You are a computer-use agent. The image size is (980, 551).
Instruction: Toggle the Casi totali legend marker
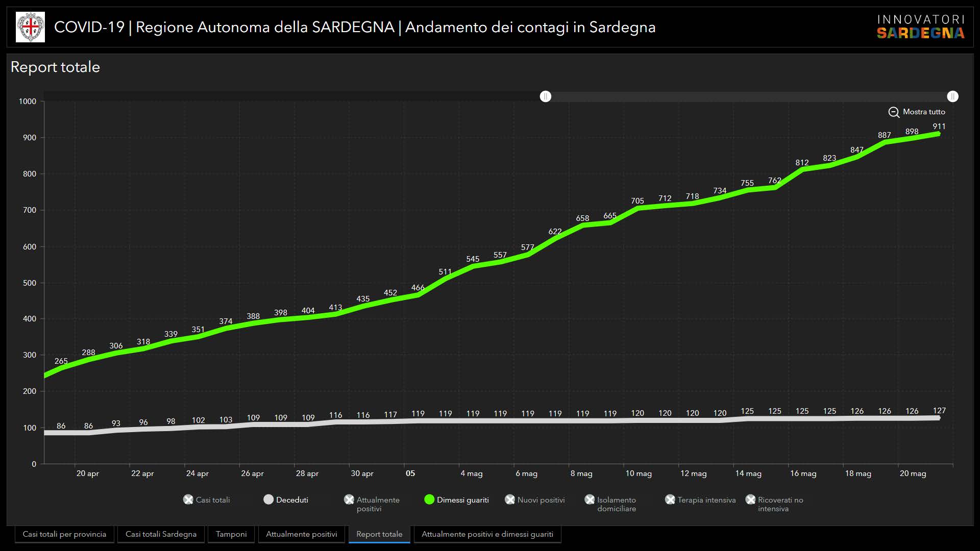click(x=188, y=499)
